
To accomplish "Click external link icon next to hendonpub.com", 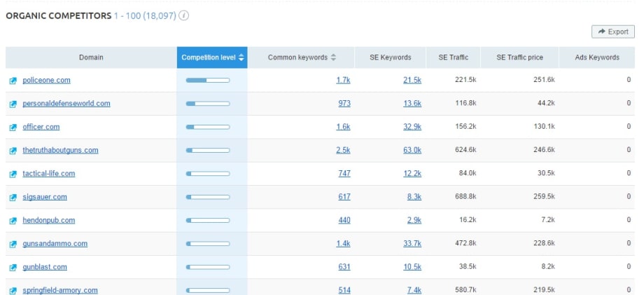I will click(13, 221).
